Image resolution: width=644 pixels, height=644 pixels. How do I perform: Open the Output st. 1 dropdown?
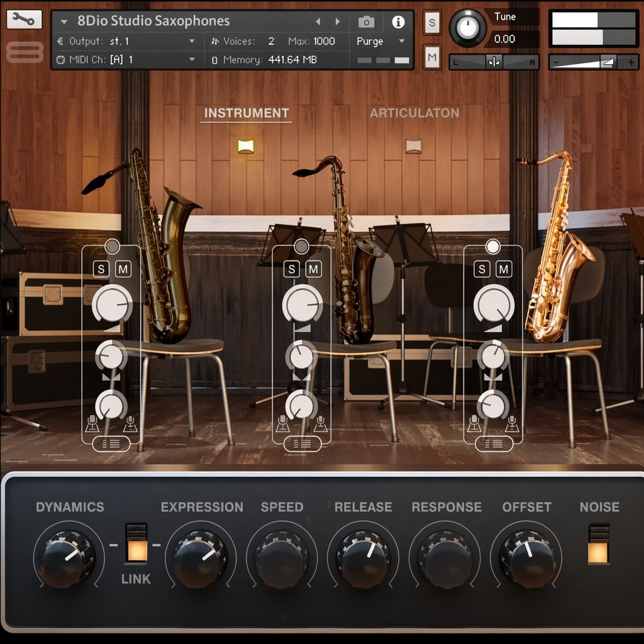pyautogui.click(x=192, y=41)
